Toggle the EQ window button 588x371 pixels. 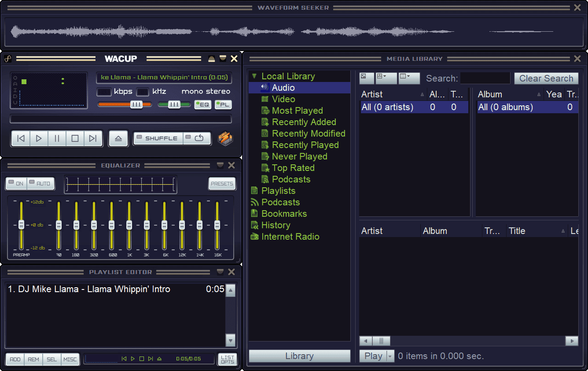coord(203,104)
